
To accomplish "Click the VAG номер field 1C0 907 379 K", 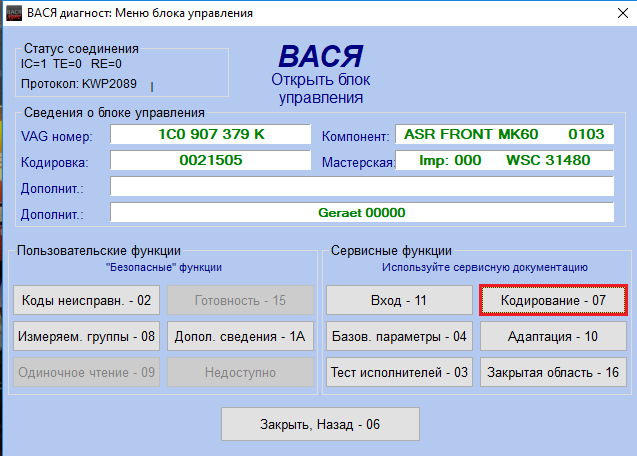I will tap(210, 134).
